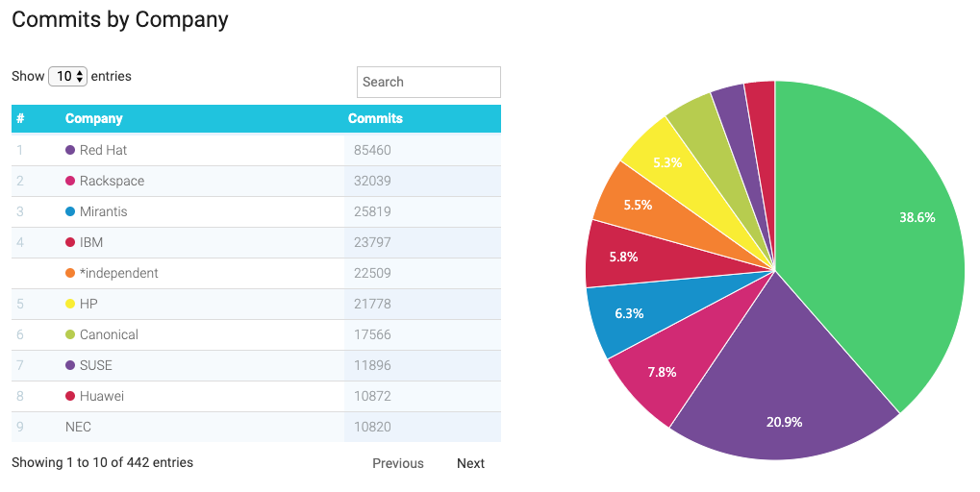Image resolution: width=980 pixels, height=492 pixels.
Task: Open the Show entries count dropdown
Action: pos(67,76)
